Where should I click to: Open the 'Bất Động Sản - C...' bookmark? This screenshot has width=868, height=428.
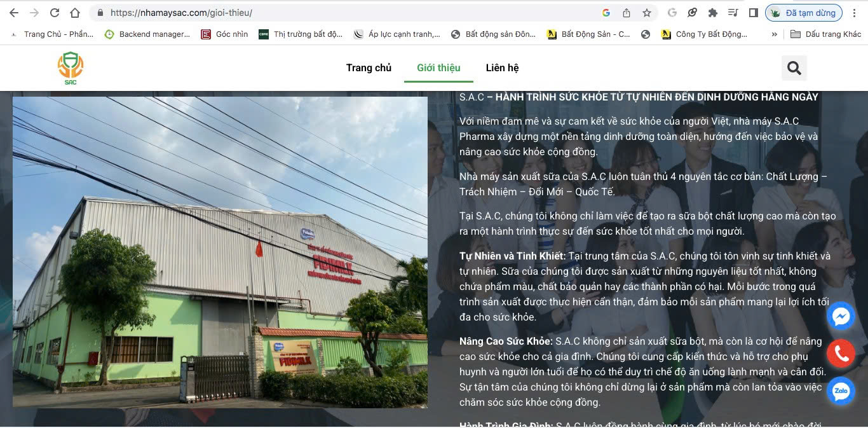[x=589, y=34]
